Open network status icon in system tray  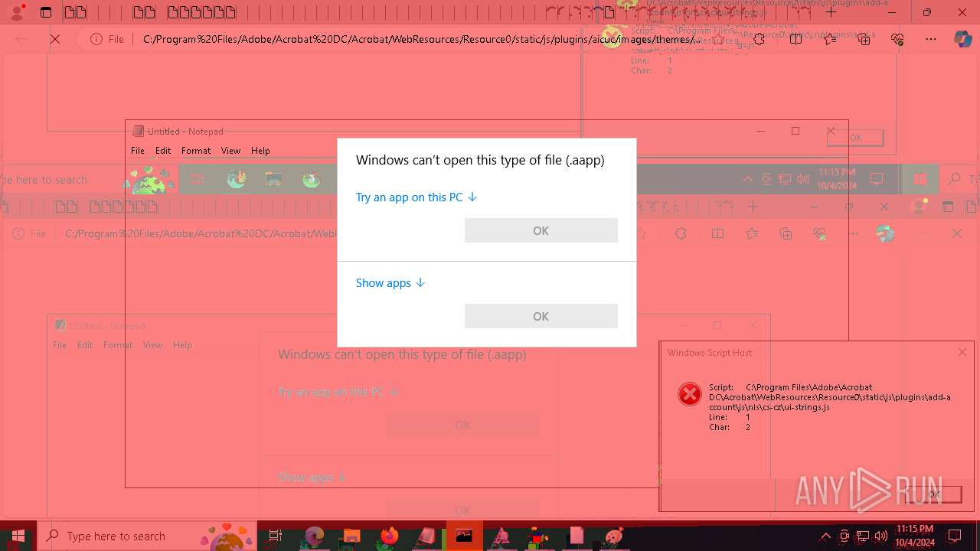pos(863,536)
